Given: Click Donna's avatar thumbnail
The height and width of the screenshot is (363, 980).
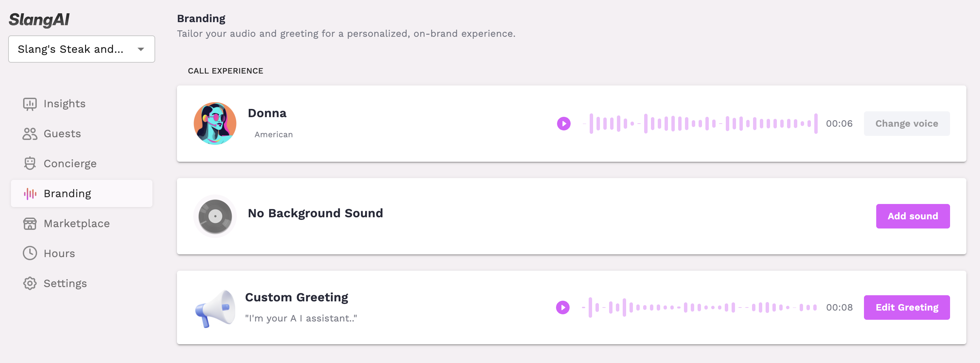Looking at the screenshot, I should pyautogui.click(x=215, y=123).
